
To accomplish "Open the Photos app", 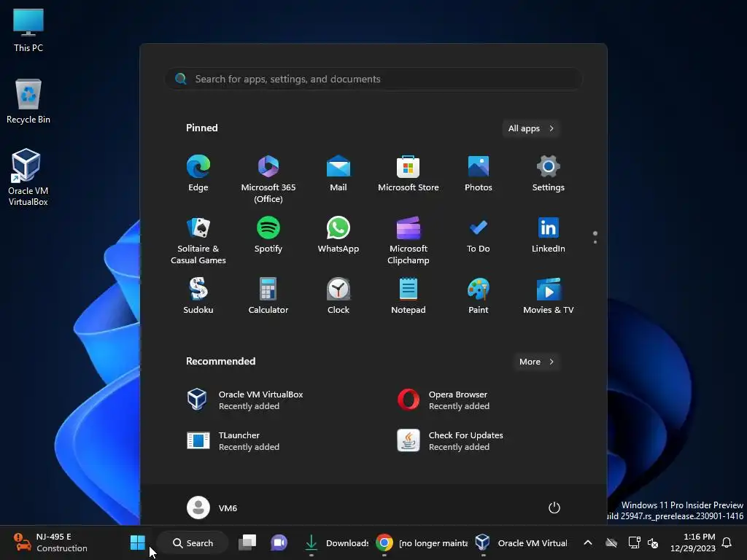I will (479, 174).
